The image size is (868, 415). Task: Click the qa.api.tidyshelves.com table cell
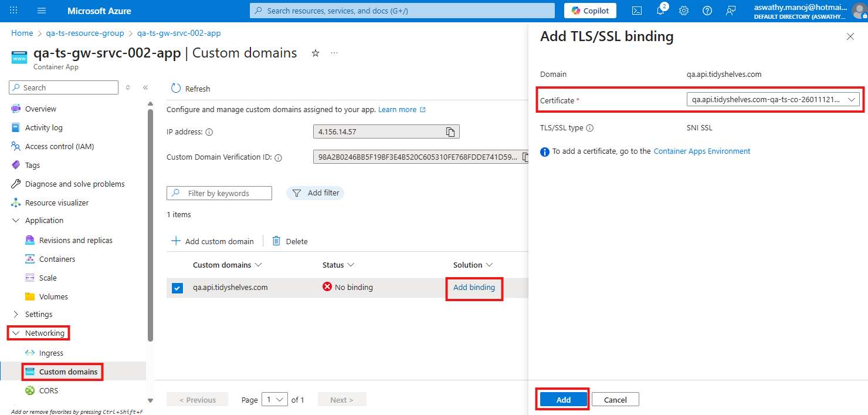pyautogui.click(x=230, y=288)
